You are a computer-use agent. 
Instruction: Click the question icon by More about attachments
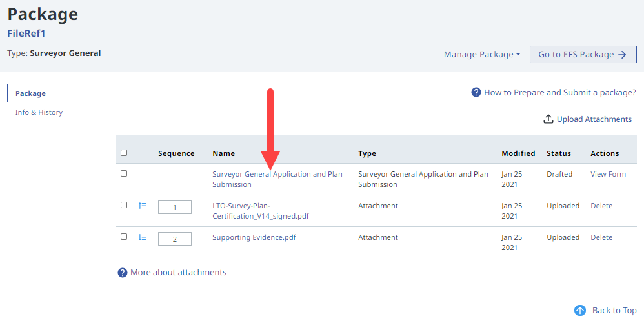(x=123, y=273)
